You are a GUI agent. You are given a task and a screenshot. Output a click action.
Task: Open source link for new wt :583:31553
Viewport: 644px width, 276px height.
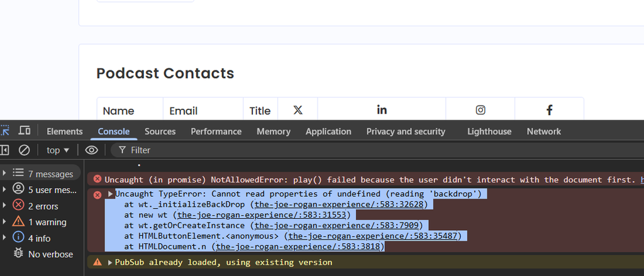[x=262, y=215]
